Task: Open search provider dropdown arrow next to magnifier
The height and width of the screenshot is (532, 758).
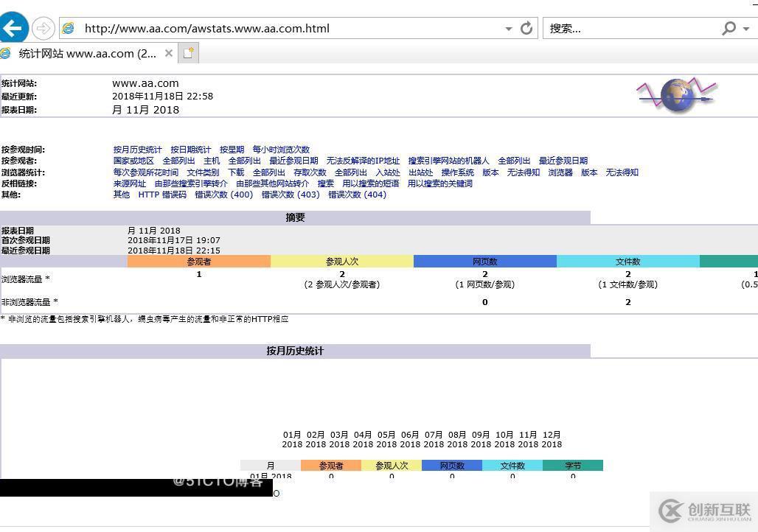Action: [x=746, y=29]
